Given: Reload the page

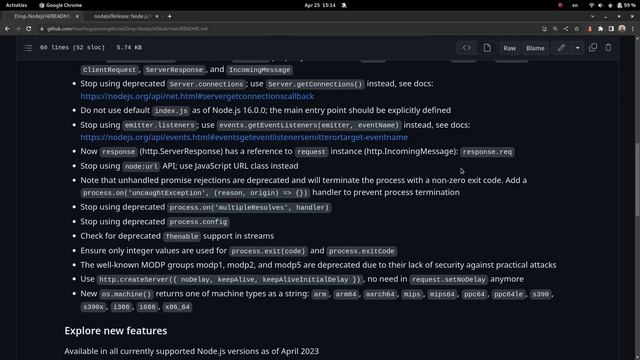Looking at the screenshot, I should coord(29,29).
